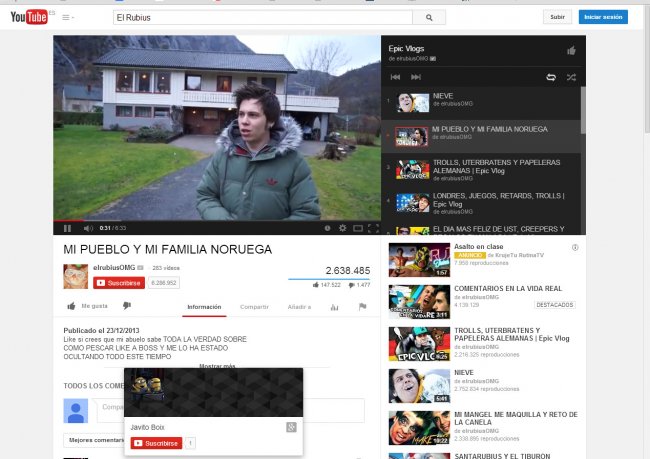
Task: Subscribe to Javito Boix in the hover card
Action: (156, 443)
